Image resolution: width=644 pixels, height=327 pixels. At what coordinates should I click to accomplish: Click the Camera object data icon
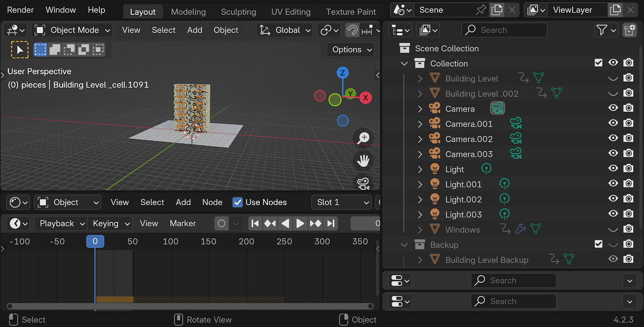tap(497, 109)
